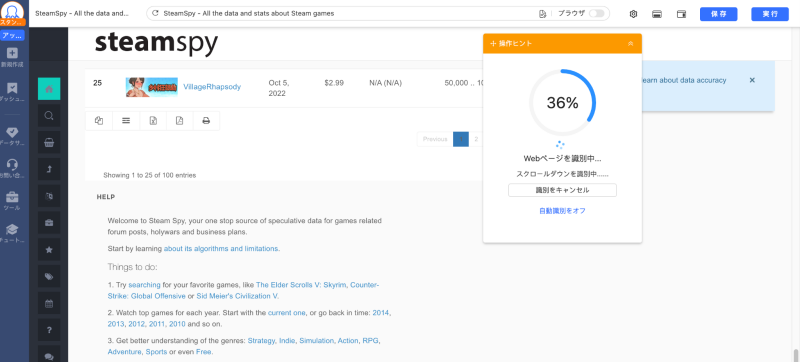Image resolution: width=800 pixels, height=362 pixels.
Task: Open the VillageRhapsody game link
Action: [212, 87]
